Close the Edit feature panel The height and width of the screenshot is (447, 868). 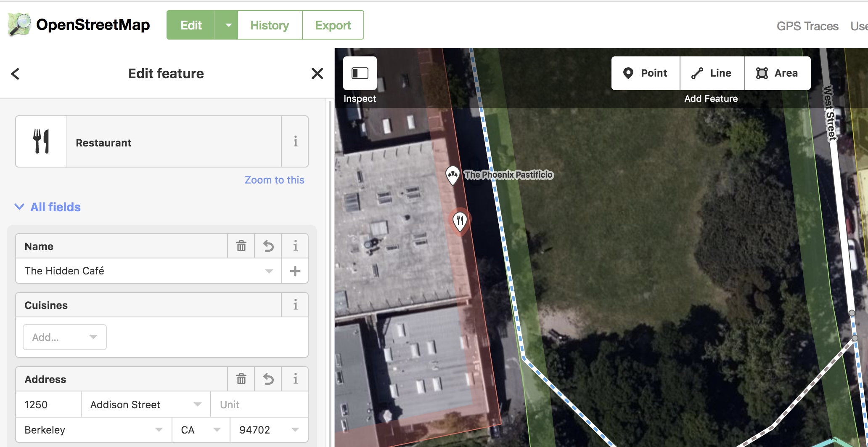317,74
